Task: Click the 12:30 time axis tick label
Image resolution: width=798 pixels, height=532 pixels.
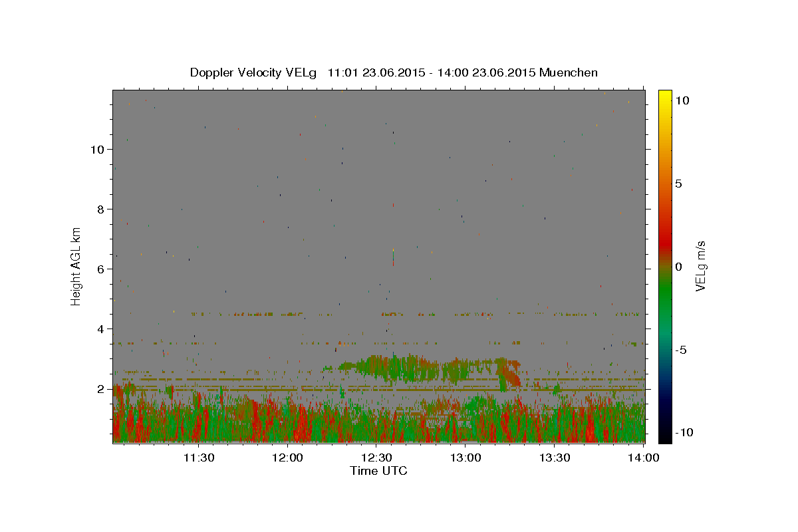Action: (x=376, y=458)
